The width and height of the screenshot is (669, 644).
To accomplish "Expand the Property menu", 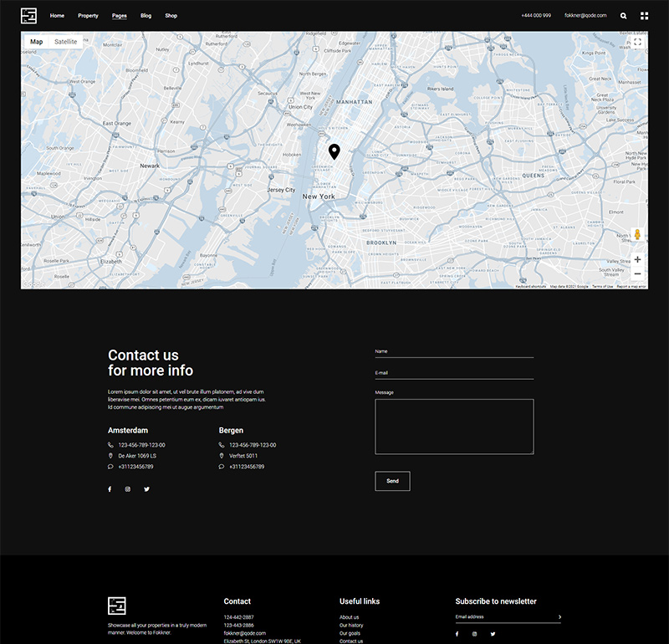I will [88, 16].
